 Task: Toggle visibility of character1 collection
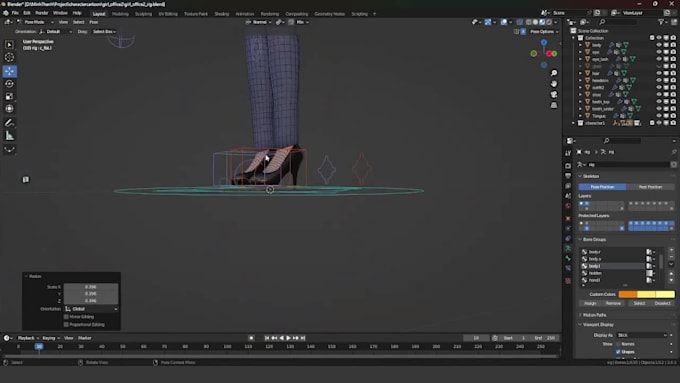pyautogui.click(x=659, y=123)
